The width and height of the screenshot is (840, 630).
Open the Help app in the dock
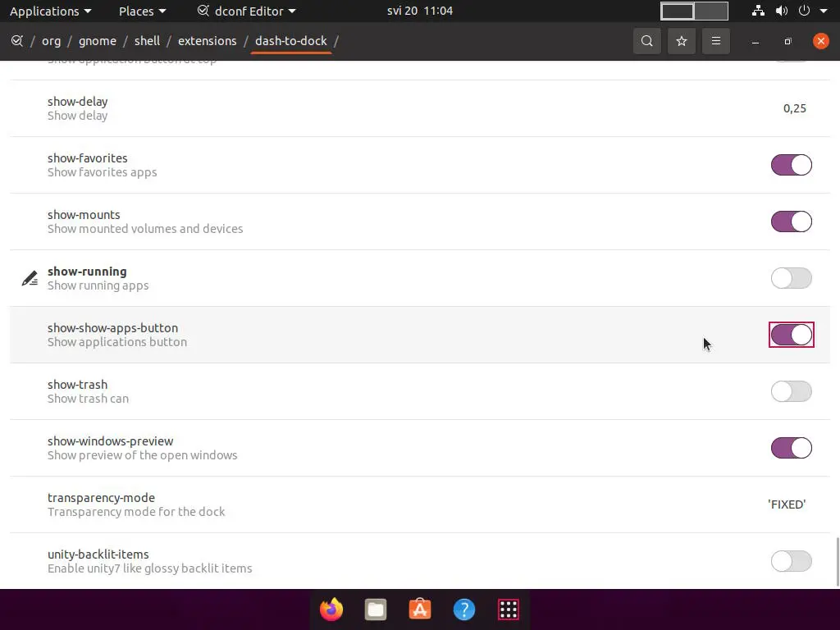[464, 609]
